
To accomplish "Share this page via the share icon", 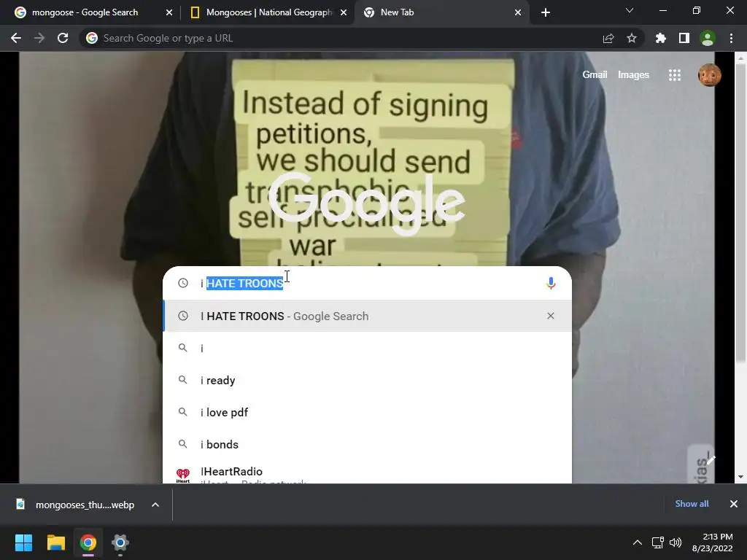I will coord(608,38).
